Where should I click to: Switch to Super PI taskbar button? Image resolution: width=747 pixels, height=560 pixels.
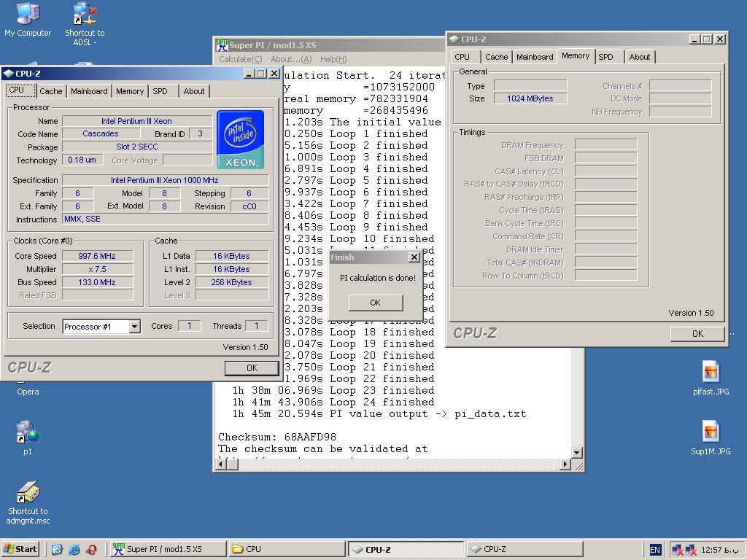point(169,549)
